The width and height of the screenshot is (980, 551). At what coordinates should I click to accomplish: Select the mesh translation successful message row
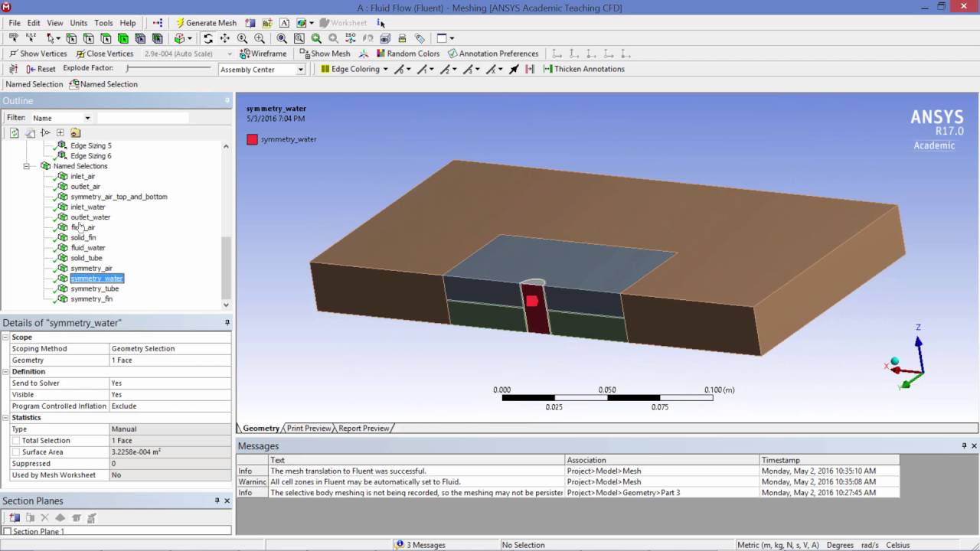pyautogui.click(x=568, y=471)
